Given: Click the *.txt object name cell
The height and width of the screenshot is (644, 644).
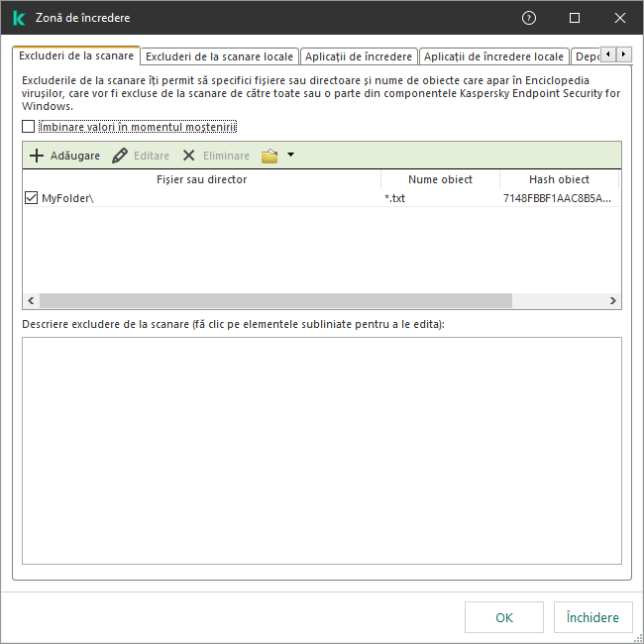Looking at the screenshot, I should 394,198.
